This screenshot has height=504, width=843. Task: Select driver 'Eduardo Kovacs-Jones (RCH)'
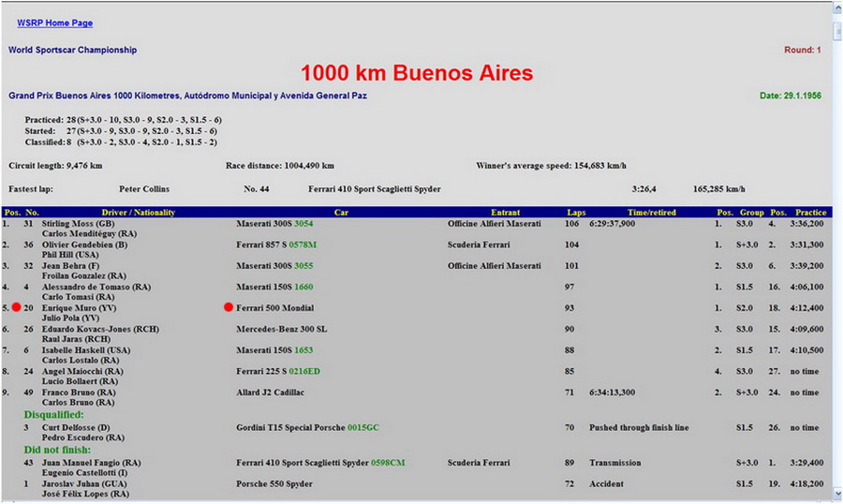pyautogui.click(x=100, y=329)
